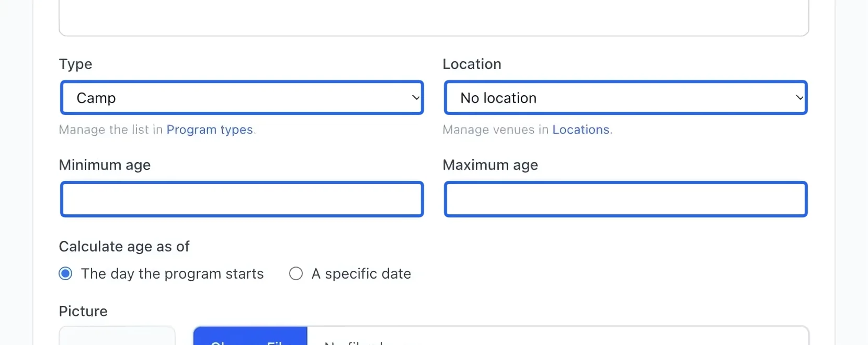This screenshot has width=868, height=345.
Task: Click the 'Minimum age' label
Action: pyautogui.click(x=105, y=165)
